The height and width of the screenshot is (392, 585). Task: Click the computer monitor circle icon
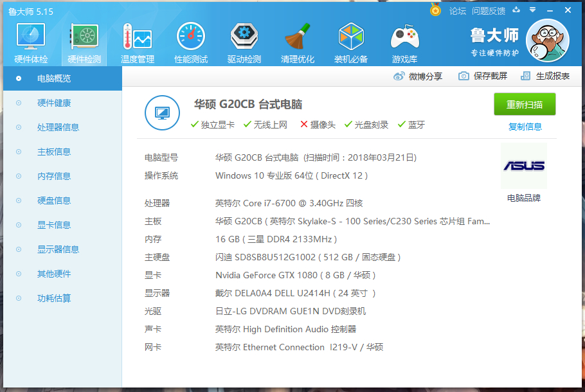click(162, 112)
